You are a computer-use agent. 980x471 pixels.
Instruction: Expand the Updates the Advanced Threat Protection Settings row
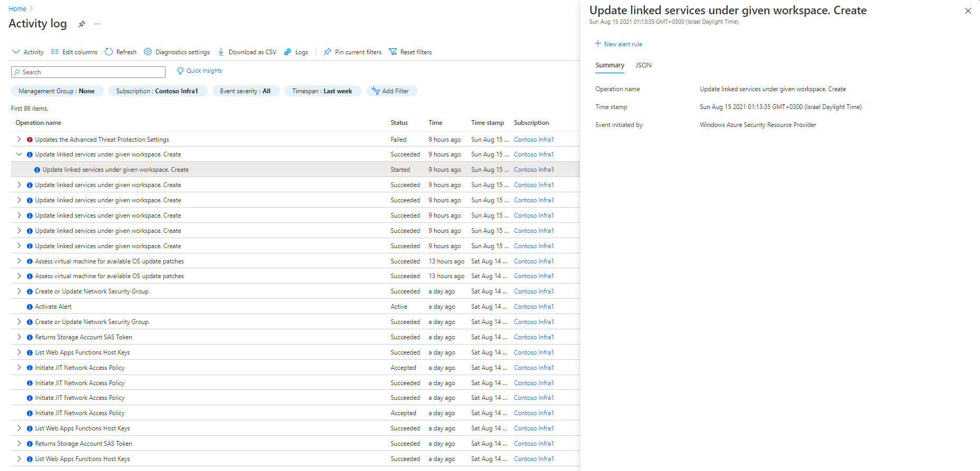[x=19, y=140]
